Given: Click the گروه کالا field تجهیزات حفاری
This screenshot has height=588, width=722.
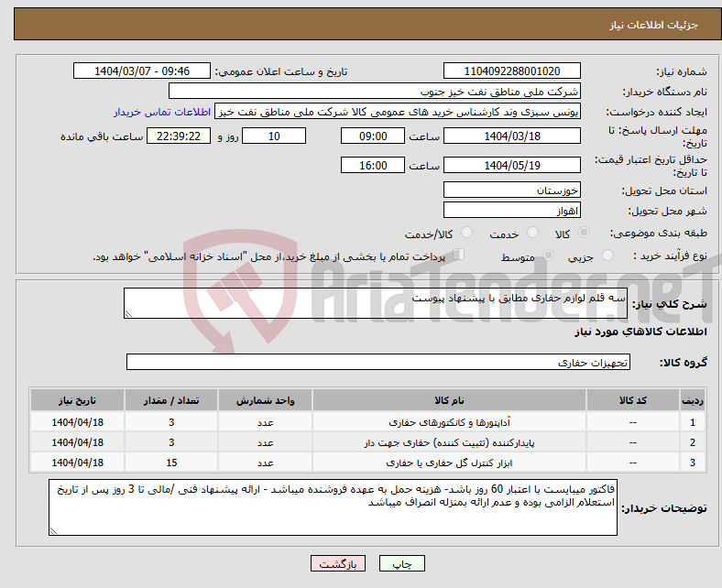Looking at the screenshot, I should point(378,362).
